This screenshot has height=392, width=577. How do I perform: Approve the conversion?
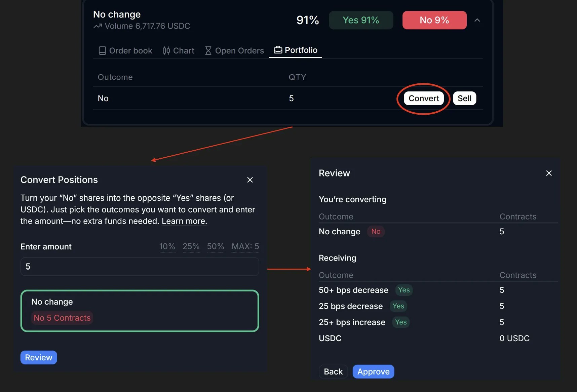pyautogui.click(x=373, y=371)
